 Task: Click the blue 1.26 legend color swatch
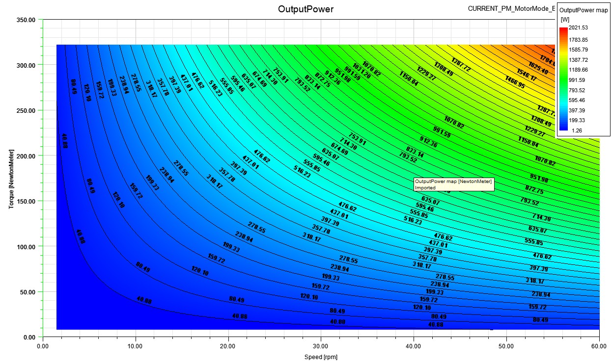tap(564, 129)
